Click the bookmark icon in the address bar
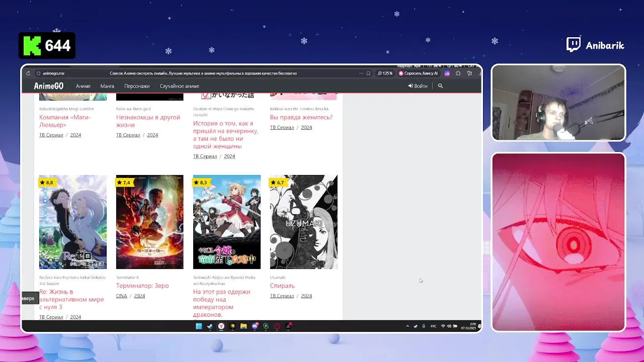Viewport: 644px width, 362px height. tap(368, 73)
